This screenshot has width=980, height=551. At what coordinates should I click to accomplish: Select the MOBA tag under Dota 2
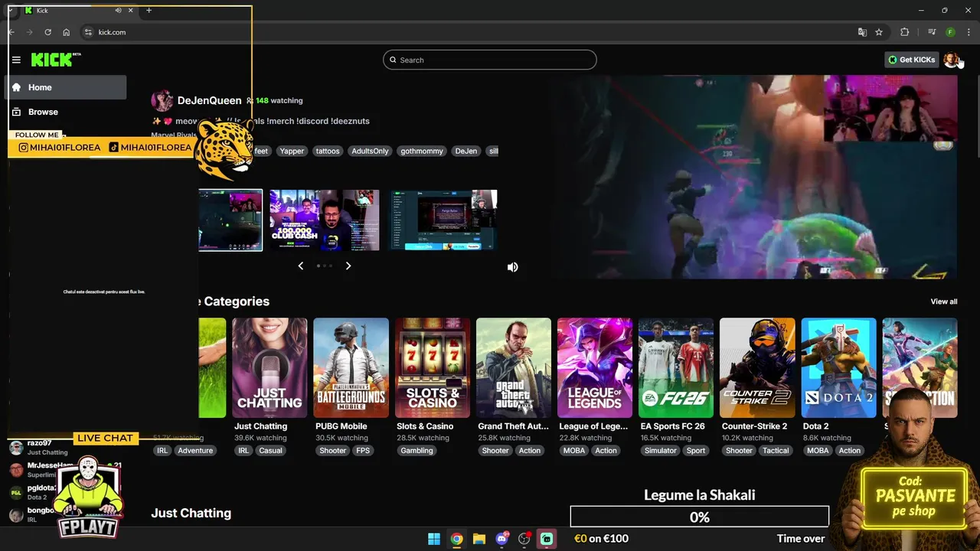pyautogui.click(x=818, y=451)
